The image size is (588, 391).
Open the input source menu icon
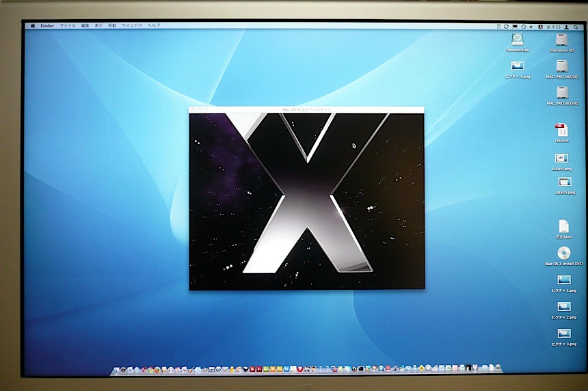pyautogui.click(x=540, y=27)
